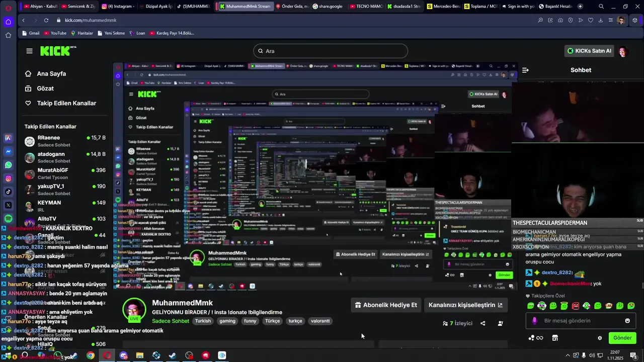Switch to the TECNO MAMO browser tab

[x=366, y=7]
